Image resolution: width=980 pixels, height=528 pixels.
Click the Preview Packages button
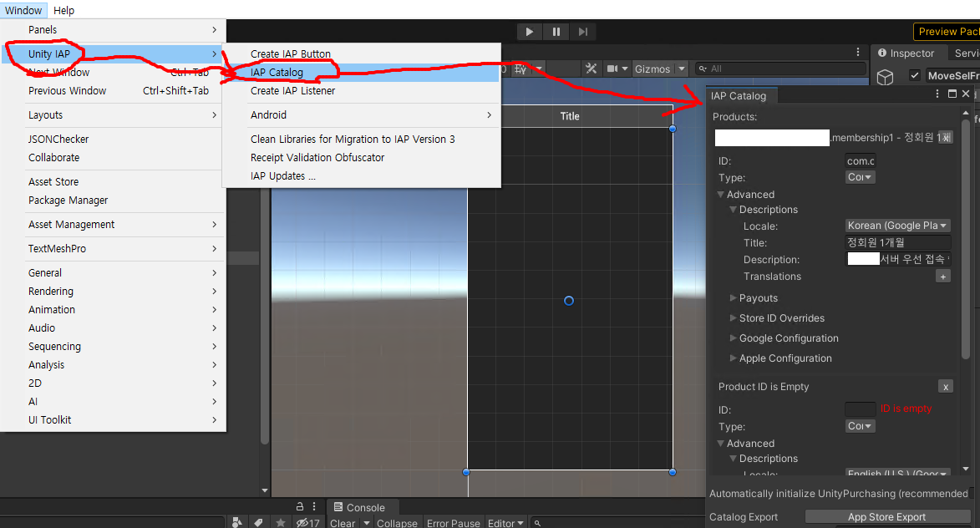point(947,32)
